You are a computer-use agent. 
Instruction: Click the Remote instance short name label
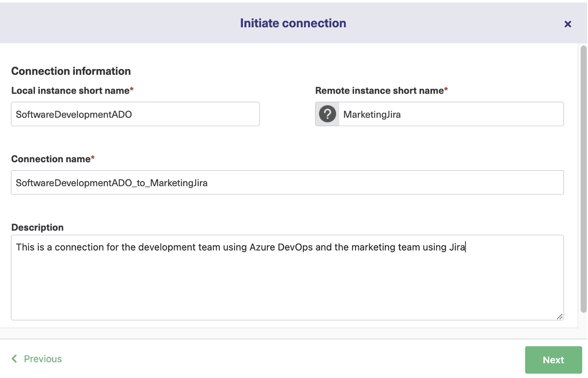click(x=382, y=90)
